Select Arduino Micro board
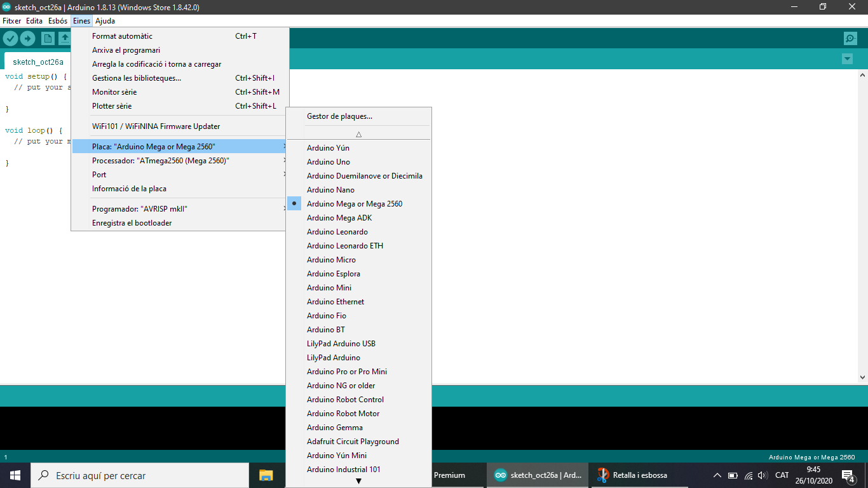Image resolution: width=868 pixels, height=488 pixels. click(x=358, y=260)
